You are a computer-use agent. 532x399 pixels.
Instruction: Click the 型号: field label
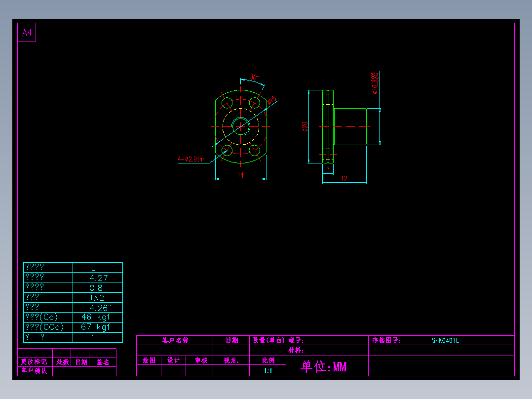(x=296, y=340)
